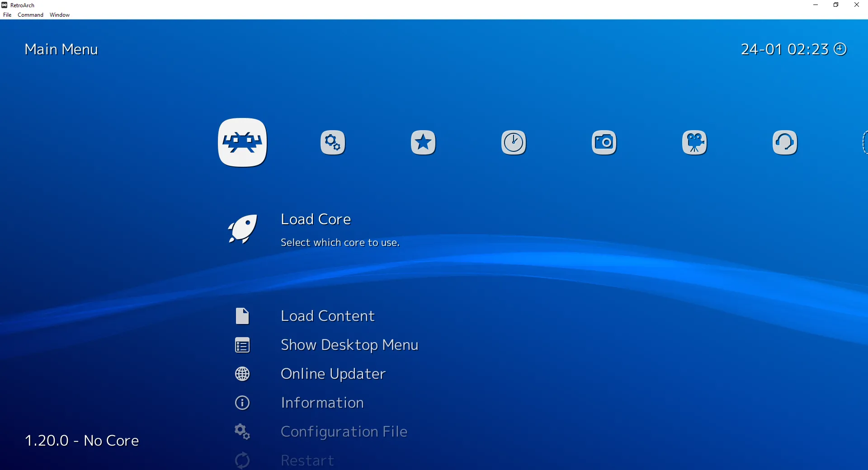Select the RetroArch logo icon
This screenshot has width=868, height=470.
pyautogui.click(x=242, y=142)
